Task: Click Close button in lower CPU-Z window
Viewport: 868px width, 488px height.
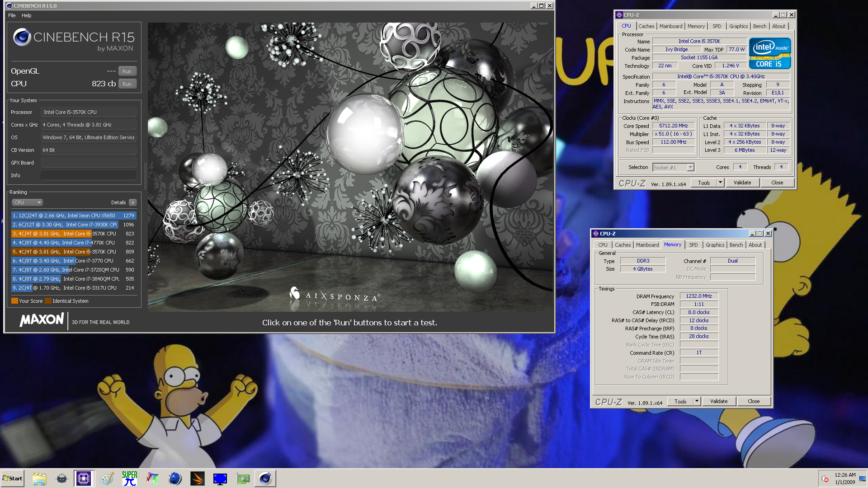Action: pyautogui.click(x=754, y=401)
